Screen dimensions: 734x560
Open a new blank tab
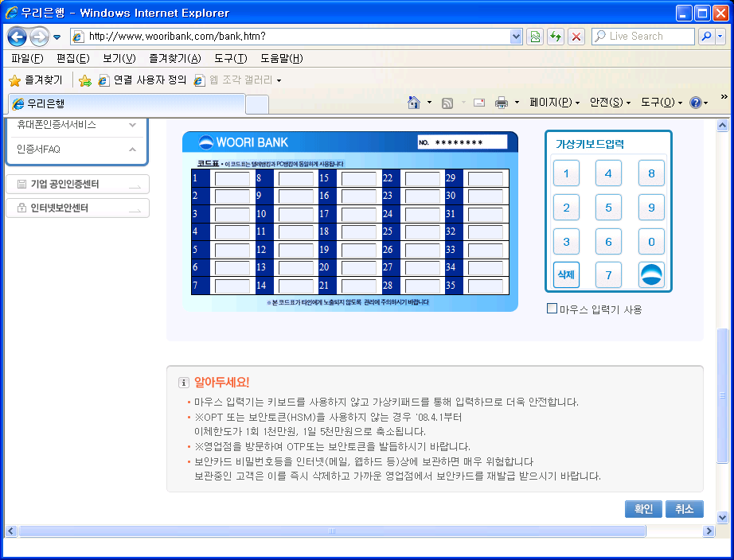(x=257, y=104)
